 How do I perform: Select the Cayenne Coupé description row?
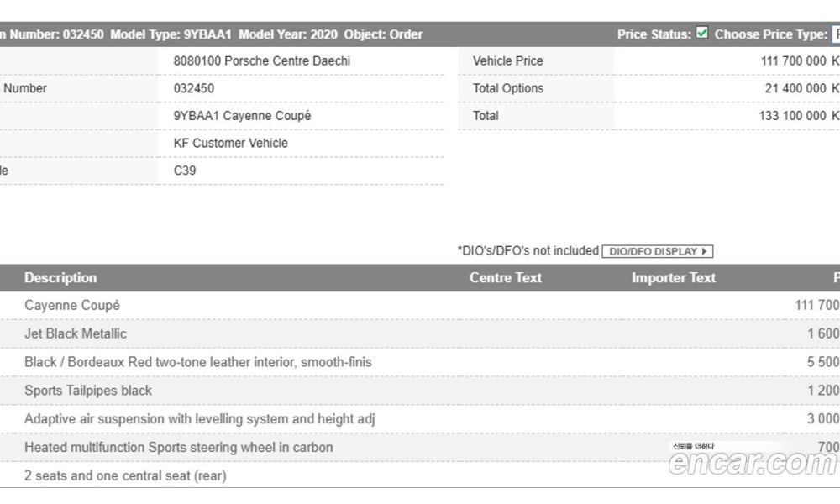click(72, 305)
